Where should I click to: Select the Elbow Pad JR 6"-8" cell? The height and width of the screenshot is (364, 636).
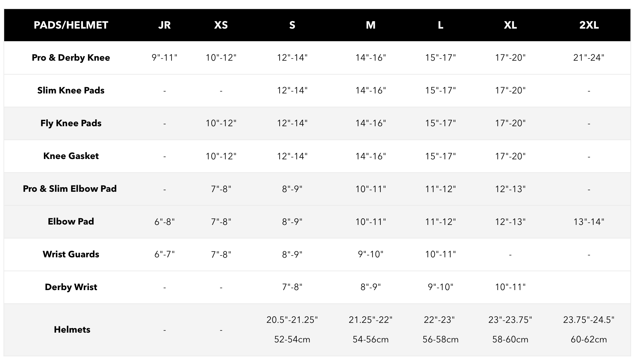[164, 222]
